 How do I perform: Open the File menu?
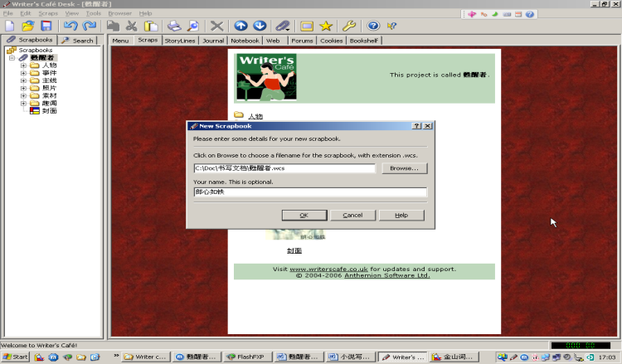(x=8, y=13)
